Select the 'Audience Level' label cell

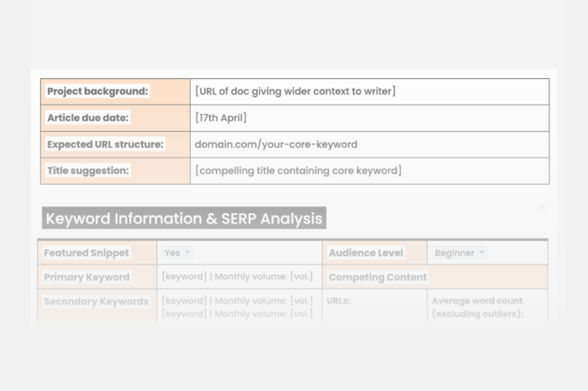click(x=365, y=253)
